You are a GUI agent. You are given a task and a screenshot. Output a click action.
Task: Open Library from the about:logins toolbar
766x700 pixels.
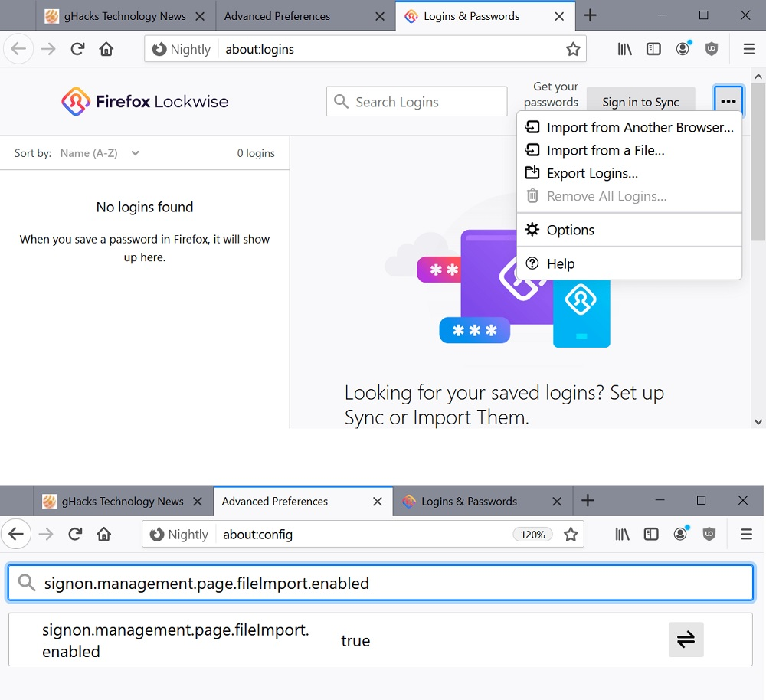click(624, 49)
